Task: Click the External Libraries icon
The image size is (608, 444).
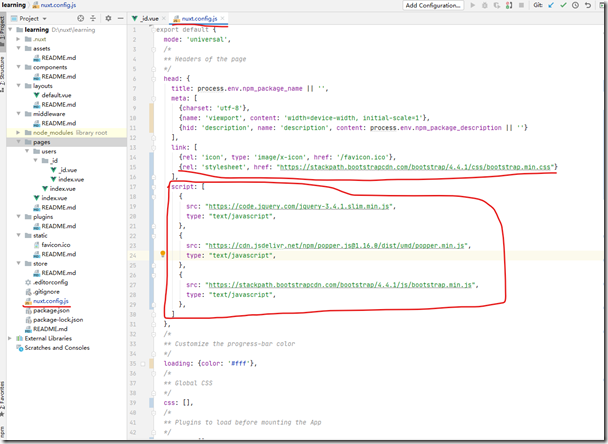Action: coord(20,339)
